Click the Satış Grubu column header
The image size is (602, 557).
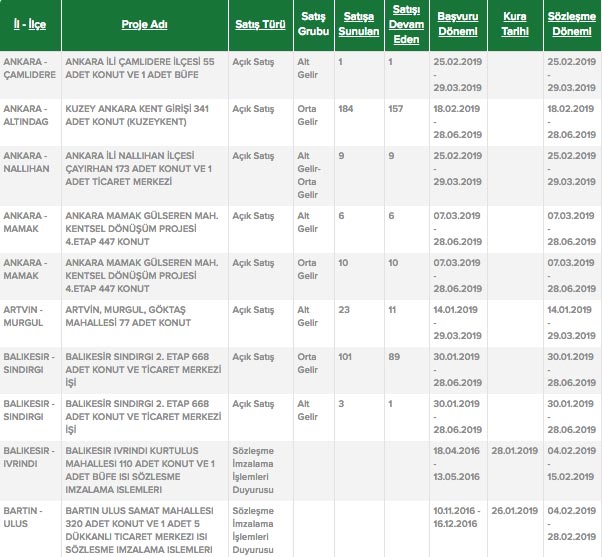[314, 24]
